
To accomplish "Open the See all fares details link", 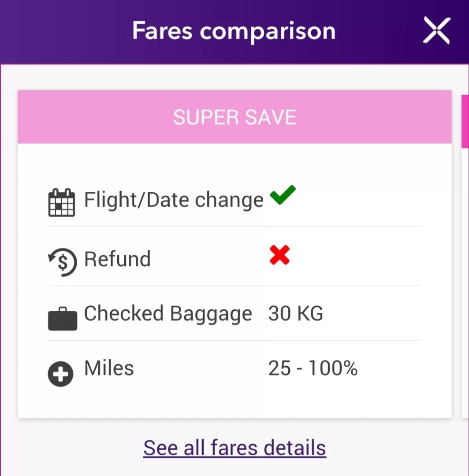I will point(234,447).
